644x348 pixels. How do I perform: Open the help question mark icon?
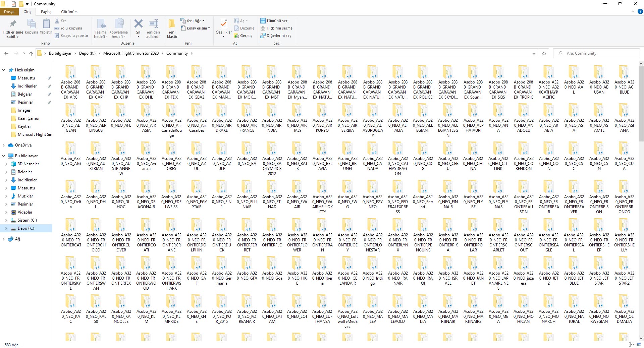[640, 12]
